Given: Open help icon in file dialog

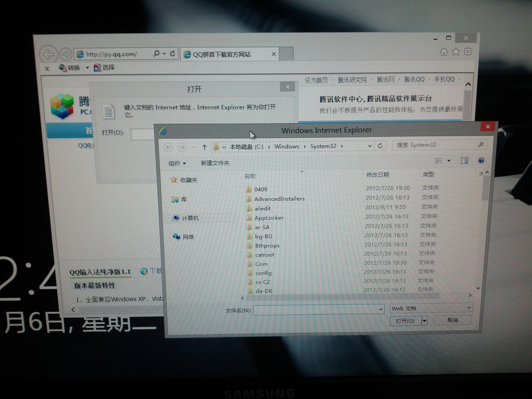Looking at the screenshot, I should click(x=481, y=160).
